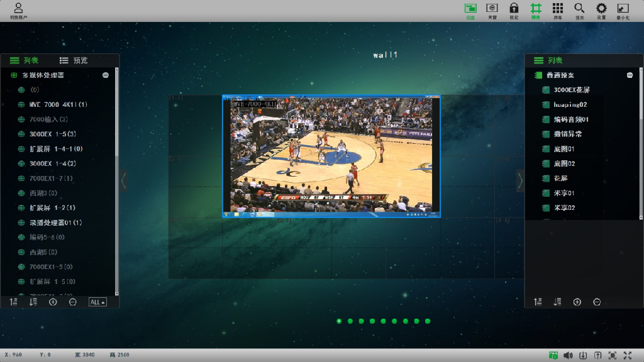Click the plus icon under preset list
The width and height of the screenshot is (644, 362).
pos(577,302)
